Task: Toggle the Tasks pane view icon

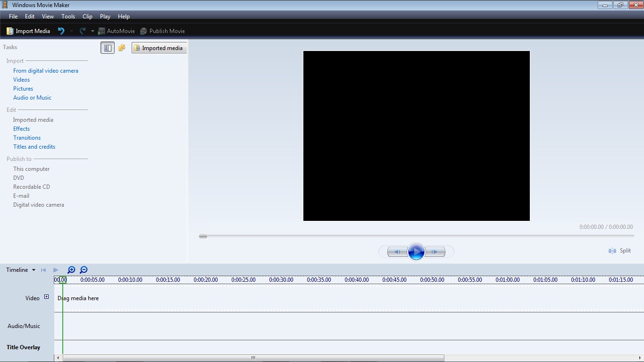Action: pyautogui.click(x=108, y=48)
